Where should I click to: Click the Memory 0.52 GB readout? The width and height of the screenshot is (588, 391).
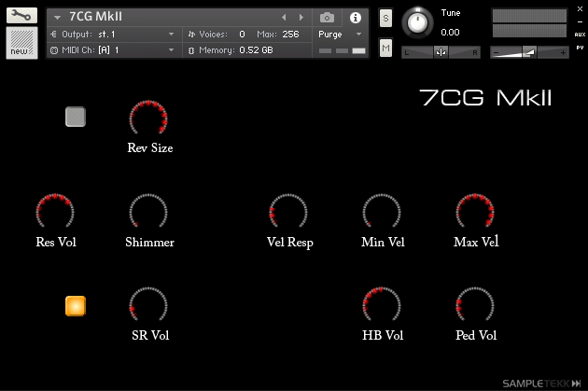[x=256, y=49]
